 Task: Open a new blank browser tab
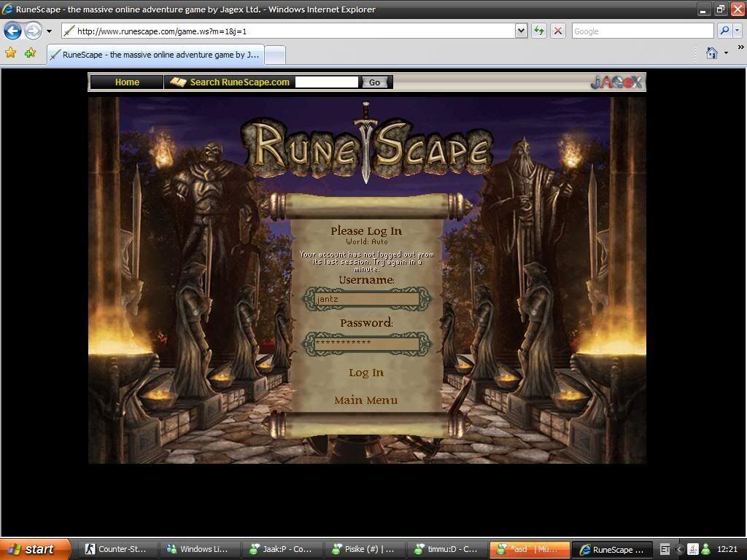274,55
